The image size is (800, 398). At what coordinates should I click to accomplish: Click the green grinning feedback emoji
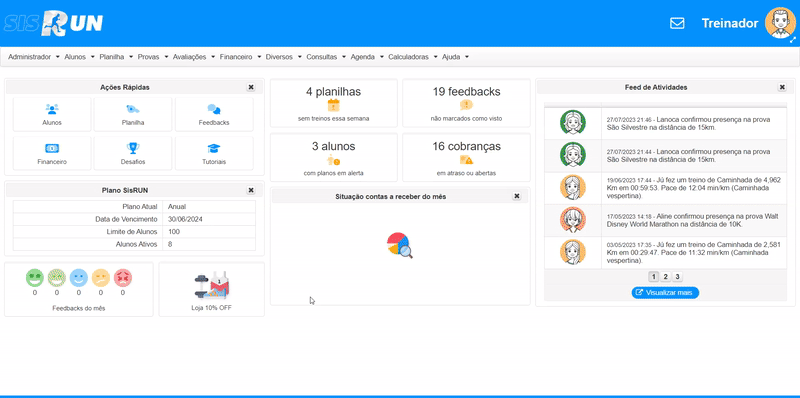[x=57, y=278]
